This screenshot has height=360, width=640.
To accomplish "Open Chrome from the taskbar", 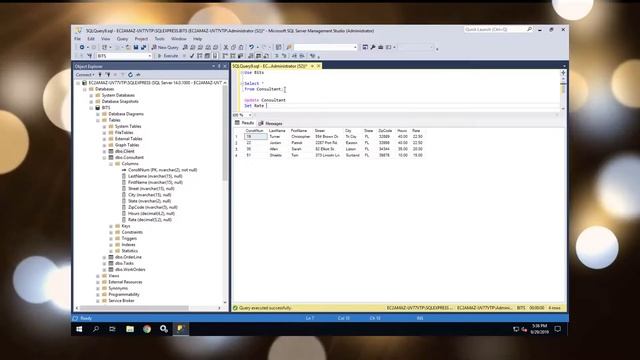I will coord(147,329).
